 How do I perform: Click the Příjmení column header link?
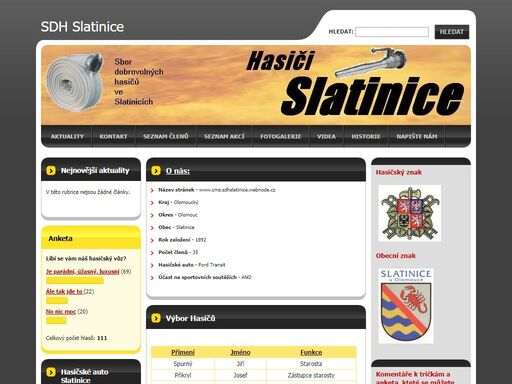[x=183, y=352]
